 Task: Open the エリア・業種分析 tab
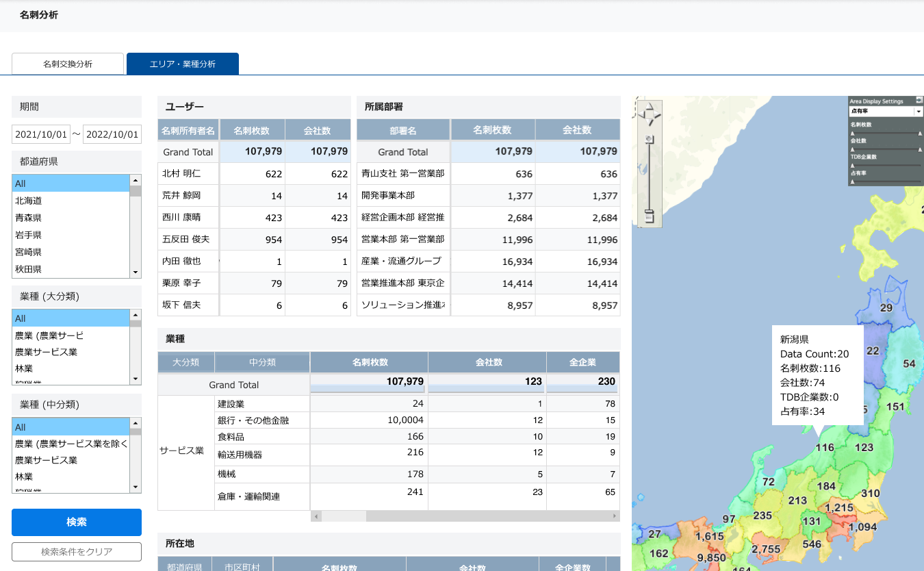coord(183,64)
